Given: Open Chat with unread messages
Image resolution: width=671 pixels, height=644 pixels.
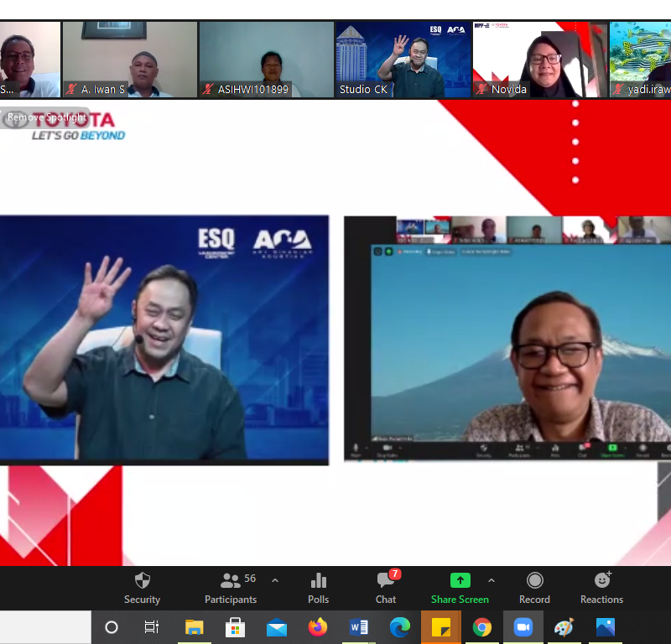Looking at the screenshot, I should click(386, 587).
